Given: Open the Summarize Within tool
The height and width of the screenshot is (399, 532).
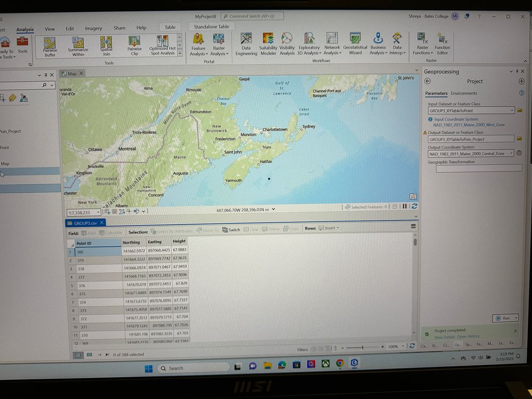Looking at the screenshot, I should pos(78,46).
